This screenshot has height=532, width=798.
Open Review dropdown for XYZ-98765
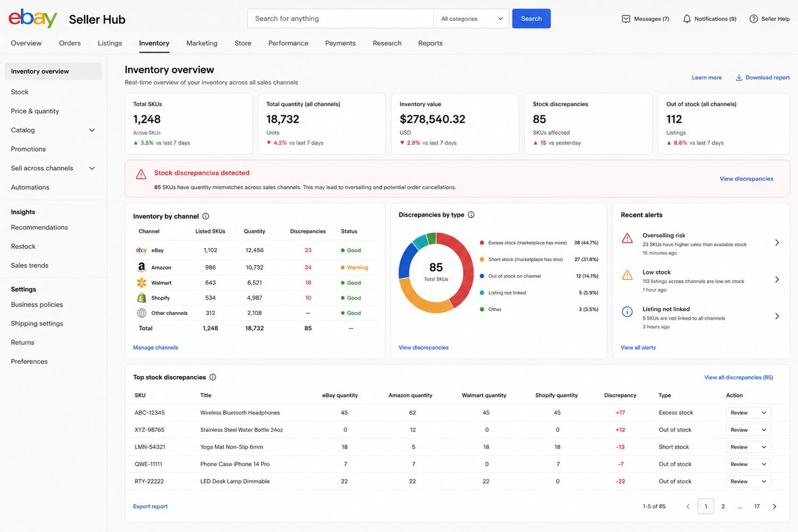click(748, 430)
